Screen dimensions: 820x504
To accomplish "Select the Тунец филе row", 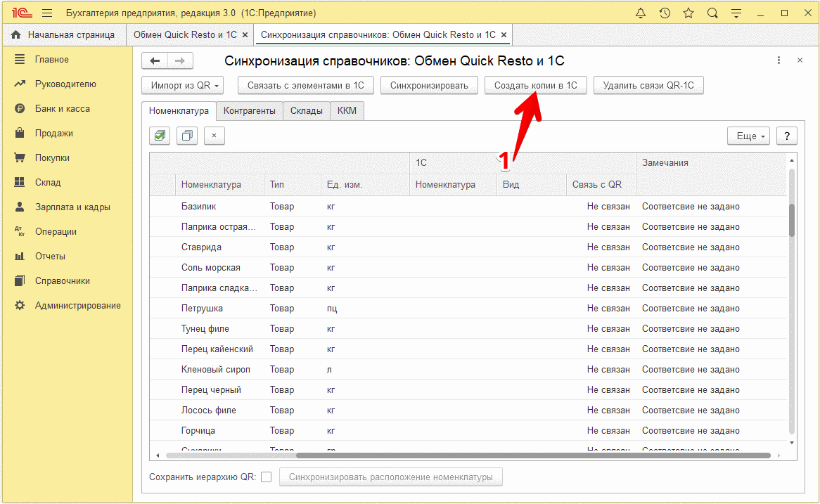I will [468, 329].
